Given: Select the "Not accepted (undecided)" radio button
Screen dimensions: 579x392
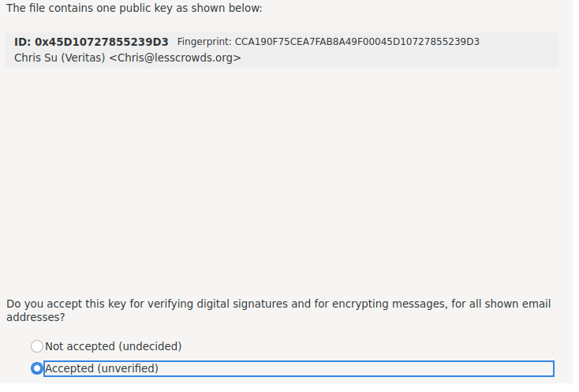Looking at the screenshot, I should point(36,346).
